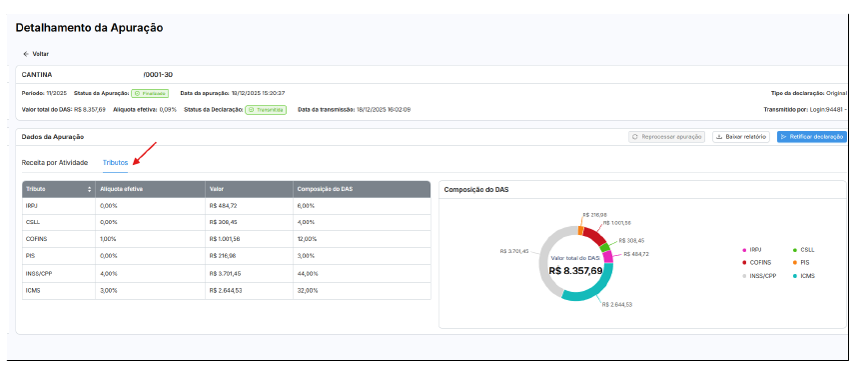Toggle CSLL legend entry in chart
868x374 pixels.
804,250
